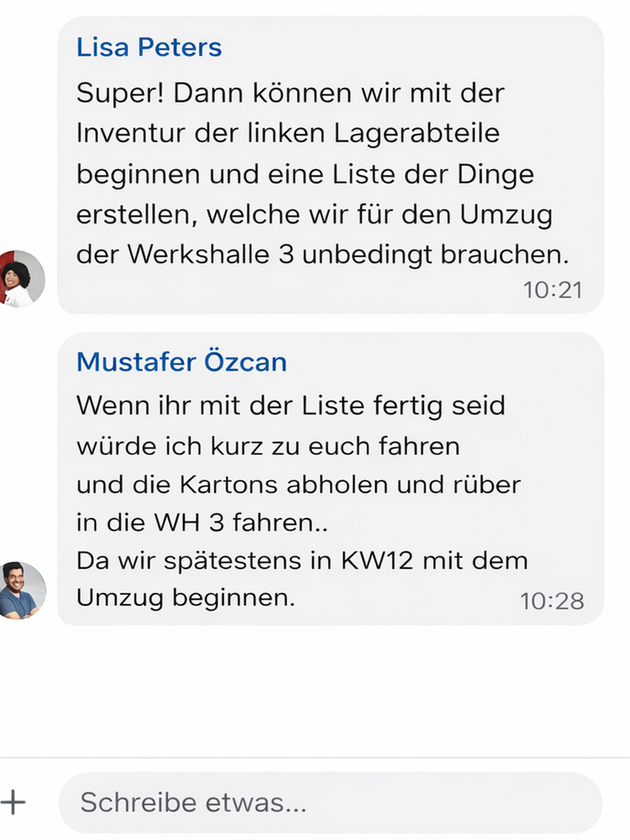
Task: Open the plus attachment menu
Action: coord(12,802)
